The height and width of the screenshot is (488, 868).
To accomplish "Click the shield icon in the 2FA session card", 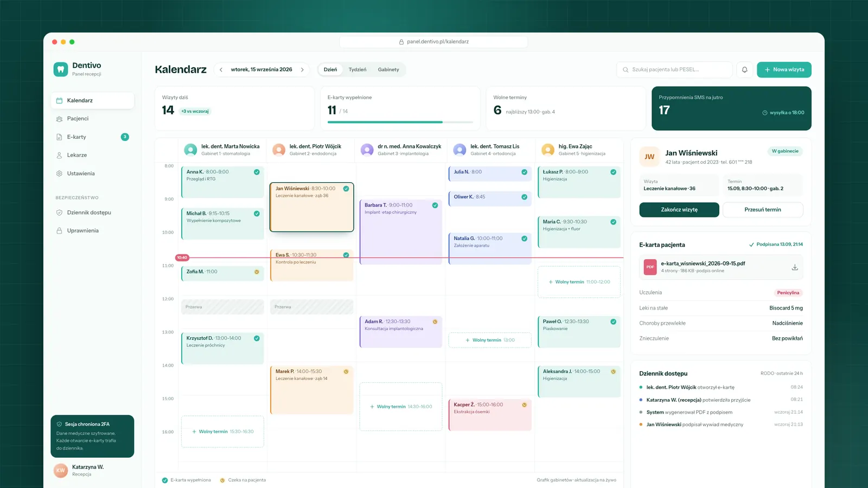I will [x=59, y=424].
